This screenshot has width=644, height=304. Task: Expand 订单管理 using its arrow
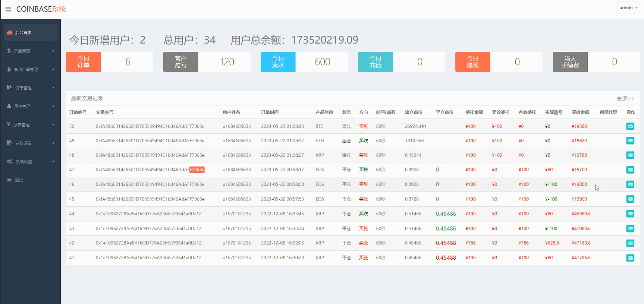coord(53,88)
